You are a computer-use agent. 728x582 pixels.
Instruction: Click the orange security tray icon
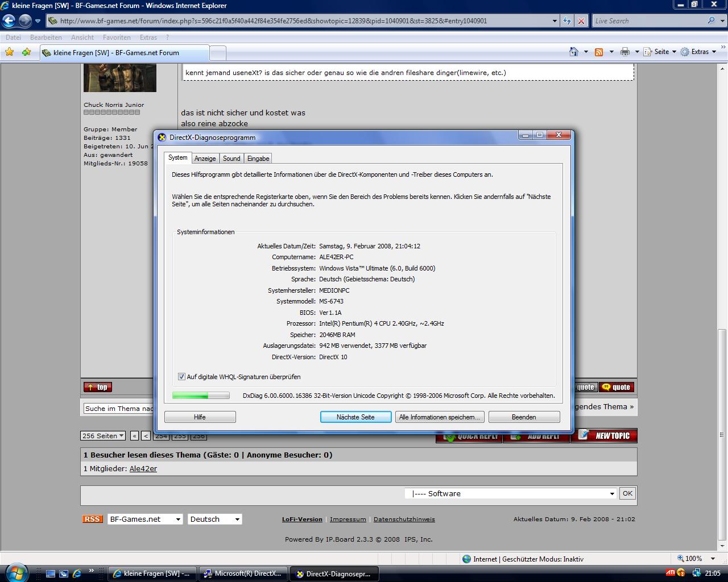pos(681,573)
